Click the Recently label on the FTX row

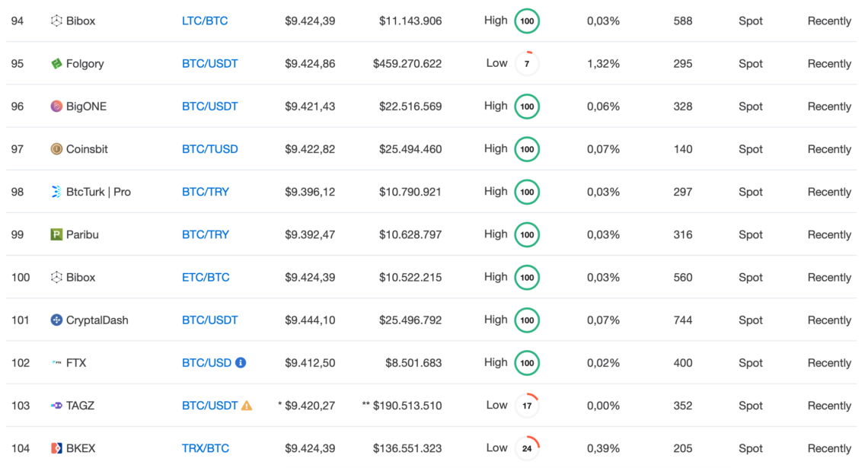[829, 363]
